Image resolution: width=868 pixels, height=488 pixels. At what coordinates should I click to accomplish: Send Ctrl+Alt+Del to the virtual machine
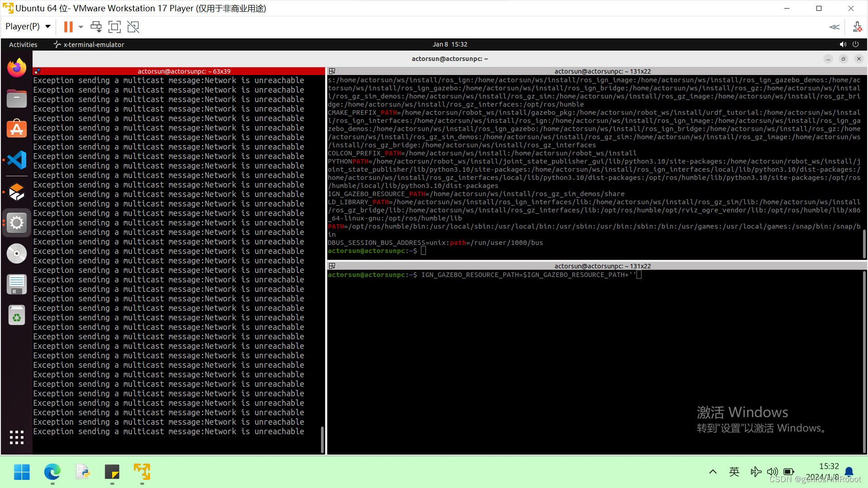pyautogui.click(x=96, y=27)
